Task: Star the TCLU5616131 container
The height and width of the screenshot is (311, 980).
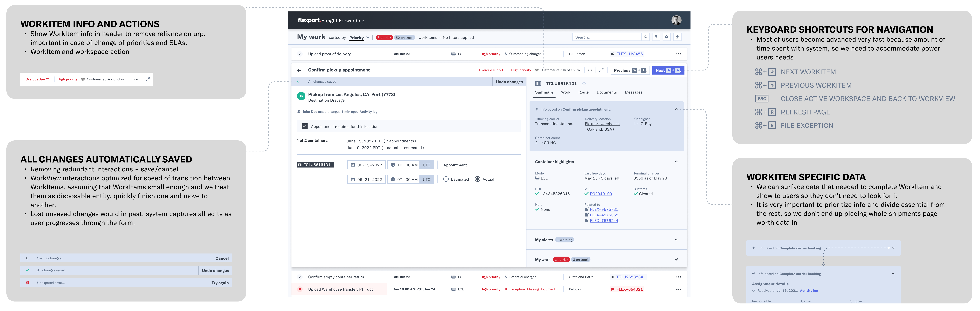Action: [x=584, y=84]
